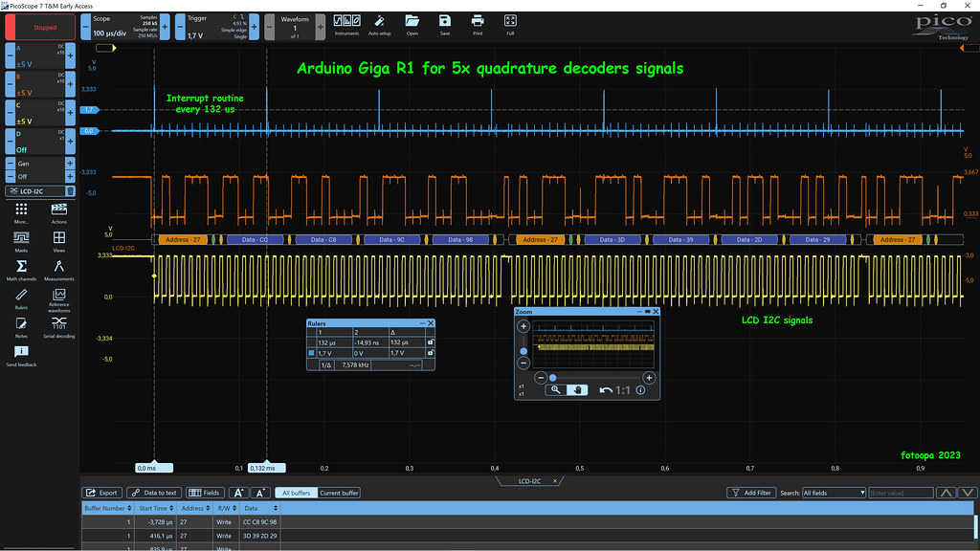The height and width of the screenshot is (551, 980).
Task: Sort by the Data column
Action: (260, 509)
